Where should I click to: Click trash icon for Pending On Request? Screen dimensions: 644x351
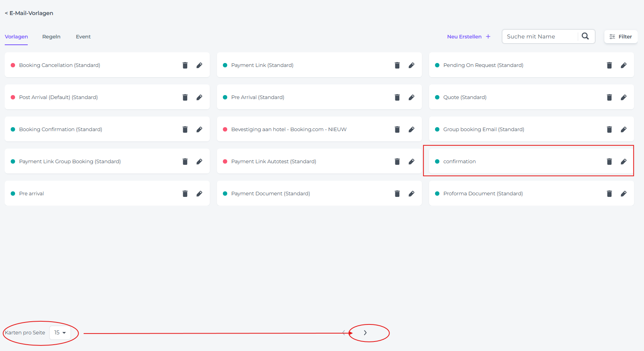(609, 65)
